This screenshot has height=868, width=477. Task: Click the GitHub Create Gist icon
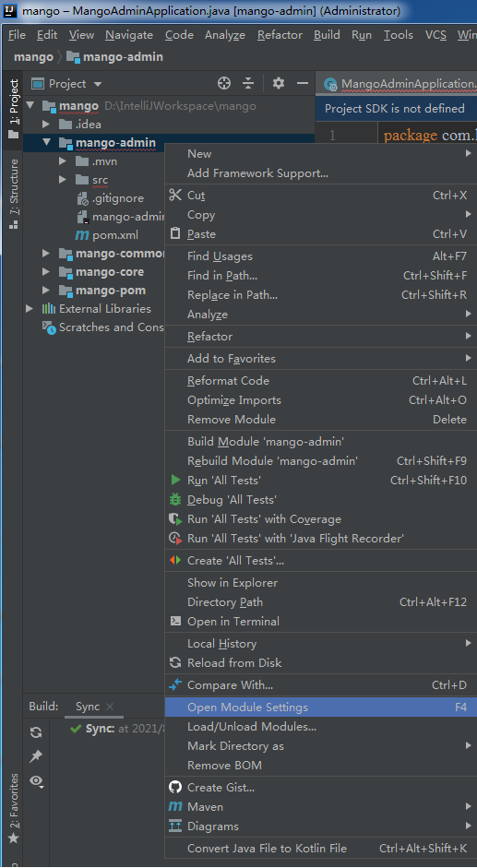[x=175, y=787]
